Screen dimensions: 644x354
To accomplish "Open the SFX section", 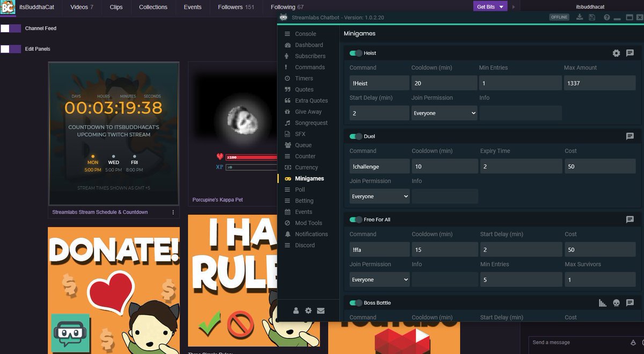I will point(300,134).
